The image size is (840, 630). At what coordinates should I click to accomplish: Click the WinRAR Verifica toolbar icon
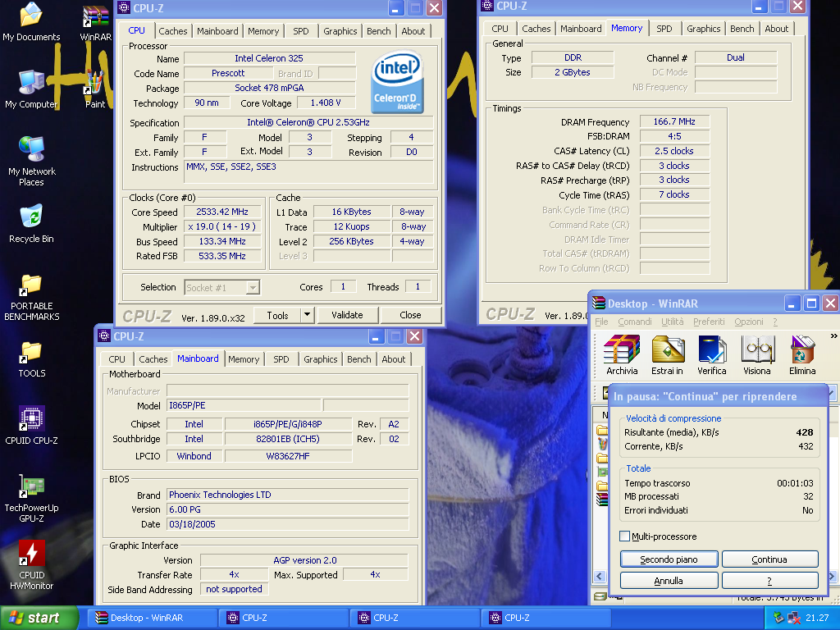(x=712, y=355)
